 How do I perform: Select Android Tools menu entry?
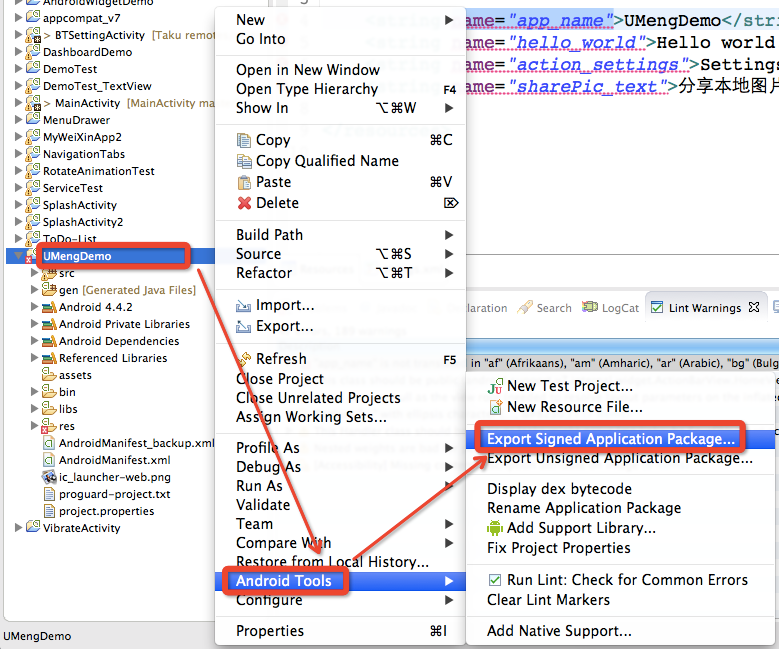coord(340,581)
